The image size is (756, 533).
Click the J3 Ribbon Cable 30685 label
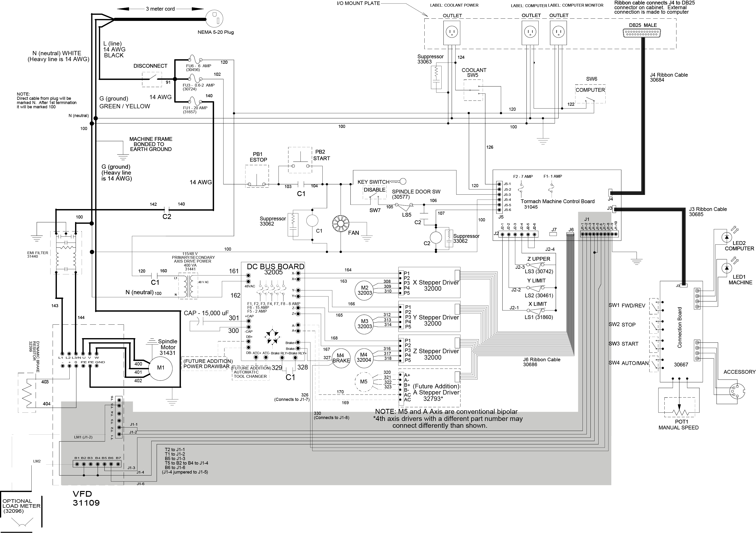[x=708, y=212]
